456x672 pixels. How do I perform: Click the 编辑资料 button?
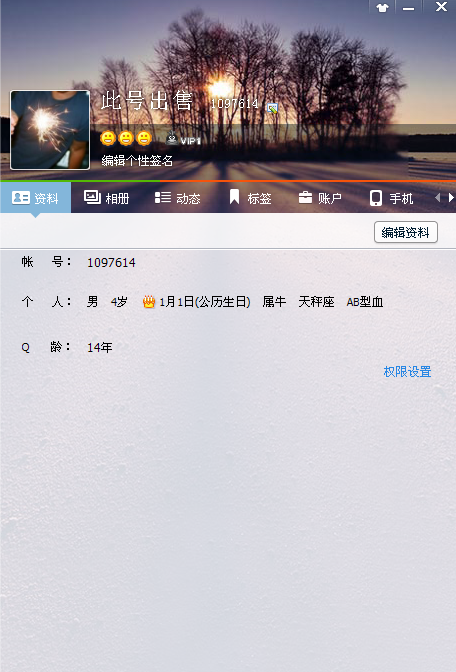pyautogui.click(x=405, y=232)
